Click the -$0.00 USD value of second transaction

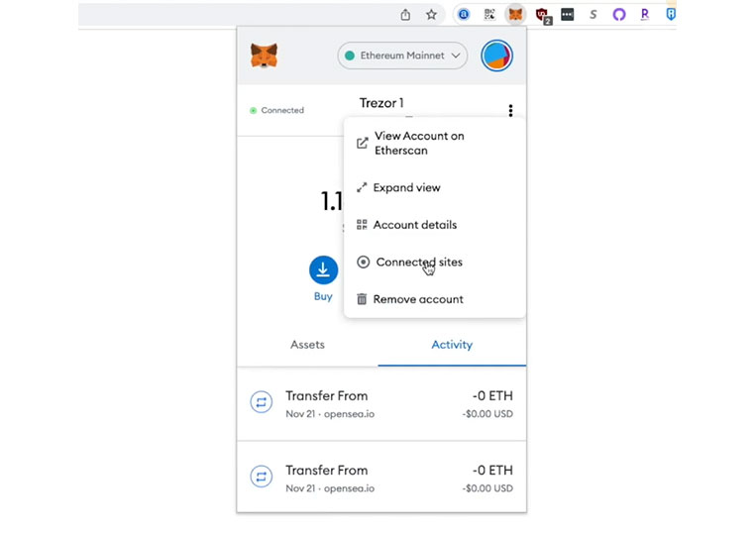pyautogui.click(x=487, y=488)
